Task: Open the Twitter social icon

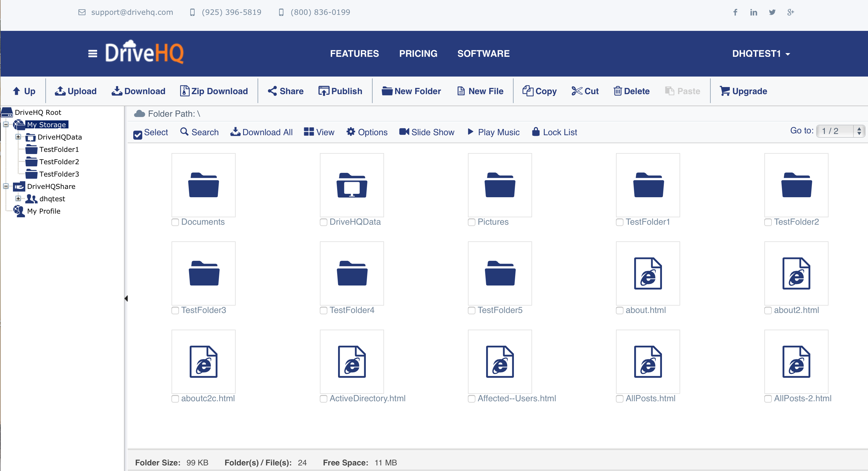Action: pos(772,12)
